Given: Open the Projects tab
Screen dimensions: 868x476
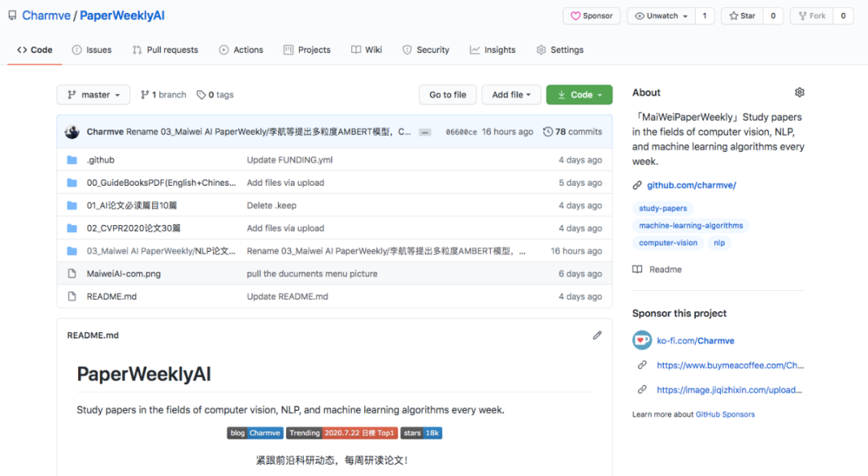Looking at the screenshot, I should [x=307, y=50].
